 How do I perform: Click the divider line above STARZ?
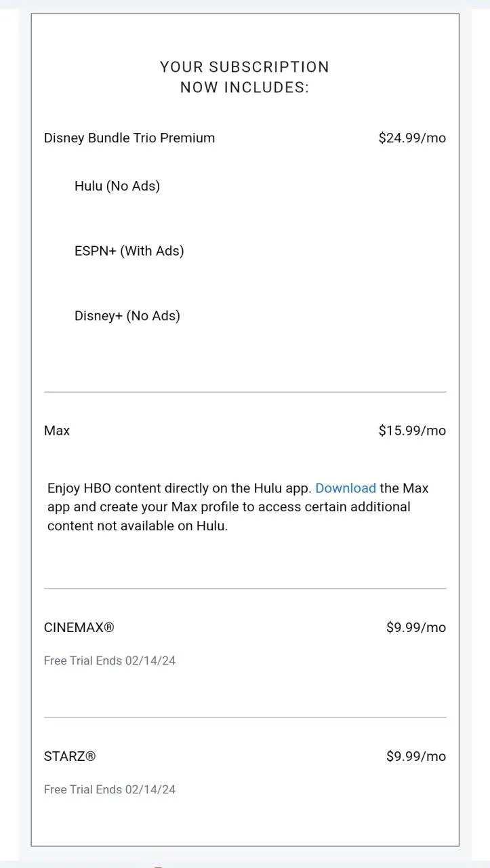pyautogui.click(x=245, y=717)
